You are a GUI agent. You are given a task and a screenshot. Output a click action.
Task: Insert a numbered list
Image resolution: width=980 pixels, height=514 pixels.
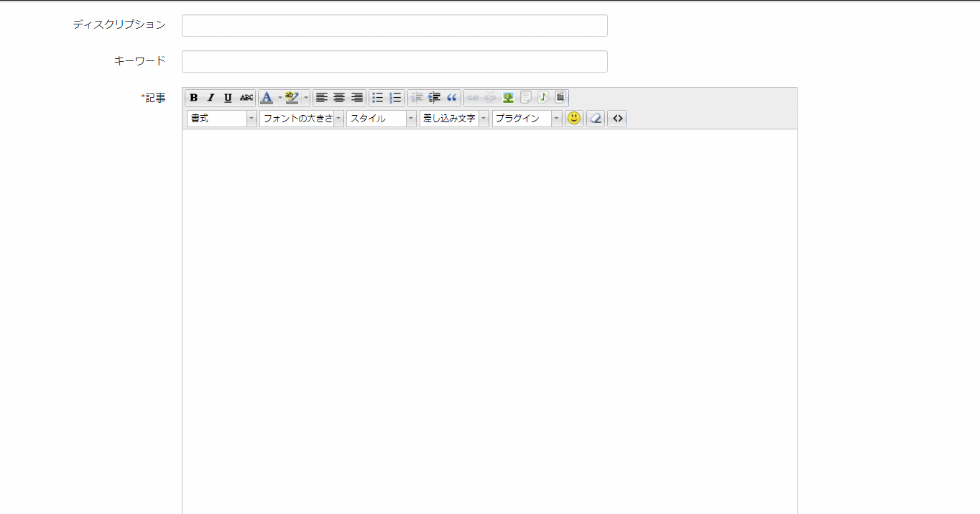click(395, 98)
